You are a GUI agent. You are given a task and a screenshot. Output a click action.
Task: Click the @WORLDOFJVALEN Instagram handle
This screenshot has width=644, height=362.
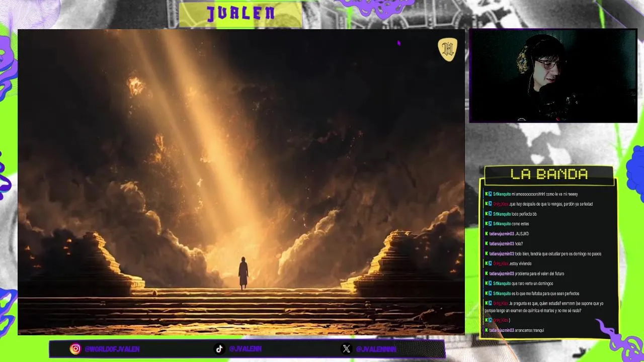(x=112, y=348)
